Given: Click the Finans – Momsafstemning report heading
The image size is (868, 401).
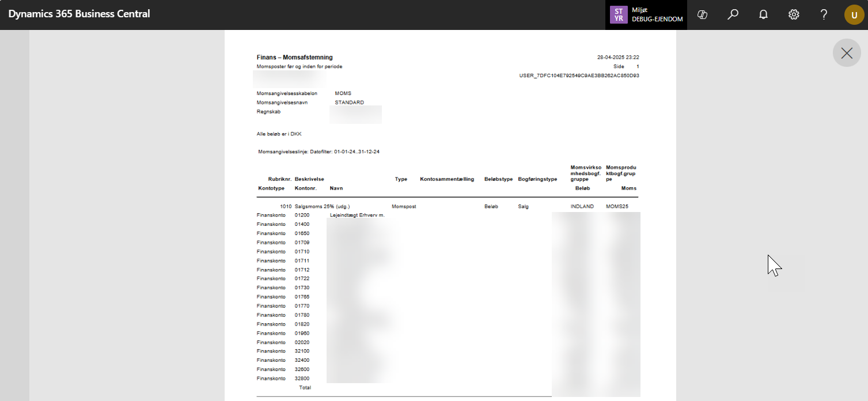Looking at the screenshot, I should pos(294,58).
